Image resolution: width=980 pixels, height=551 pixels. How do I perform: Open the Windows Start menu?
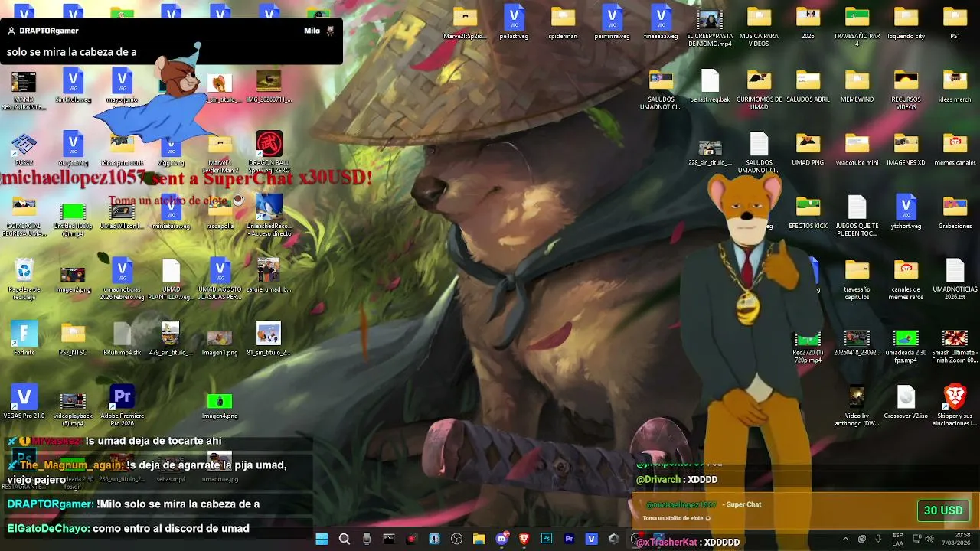[322, 539]
